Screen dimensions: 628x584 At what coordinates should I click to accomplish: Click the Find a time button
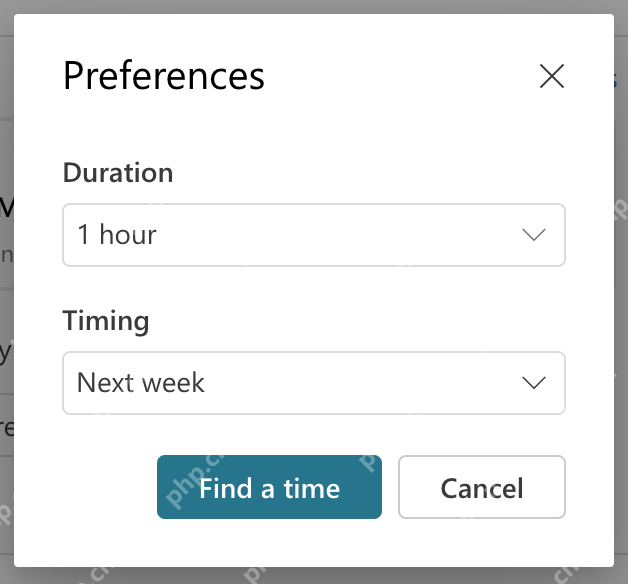(x=269, y=487)
